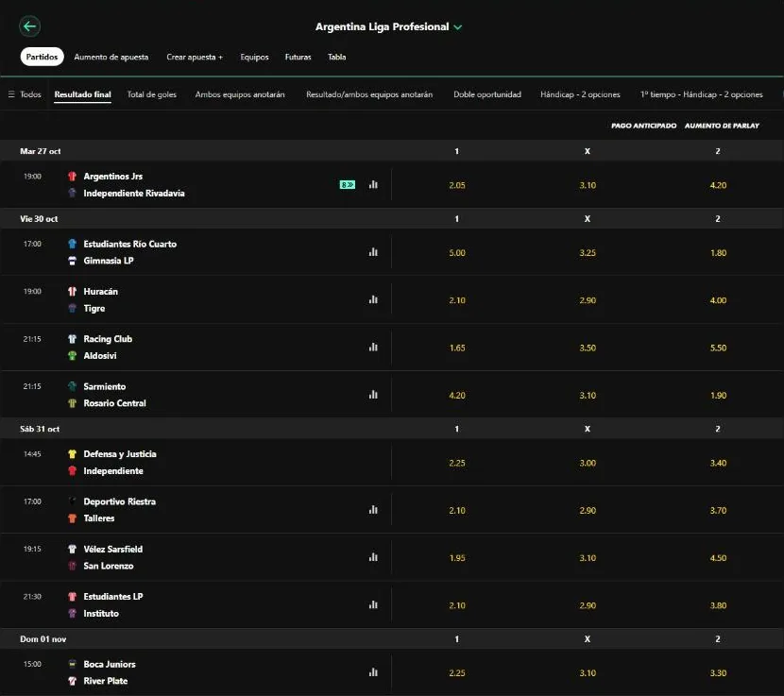Image resolution: width=784 pixels, height=696 pixels.
Task: Click Aldosivi green jersey icon
Action: pos(72,355)
